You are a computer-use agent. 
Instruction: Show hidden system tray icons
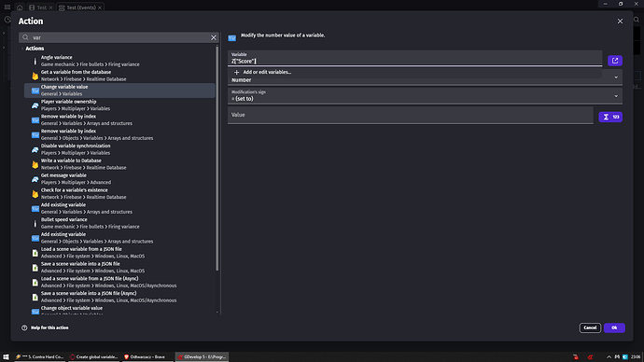point(609,357)
